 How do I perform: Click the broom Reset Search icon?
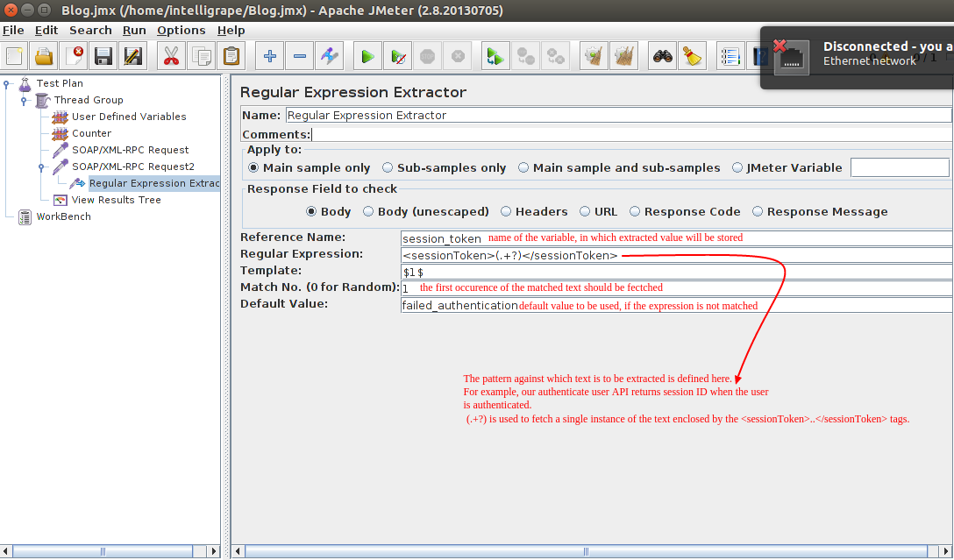coord(692,57)
